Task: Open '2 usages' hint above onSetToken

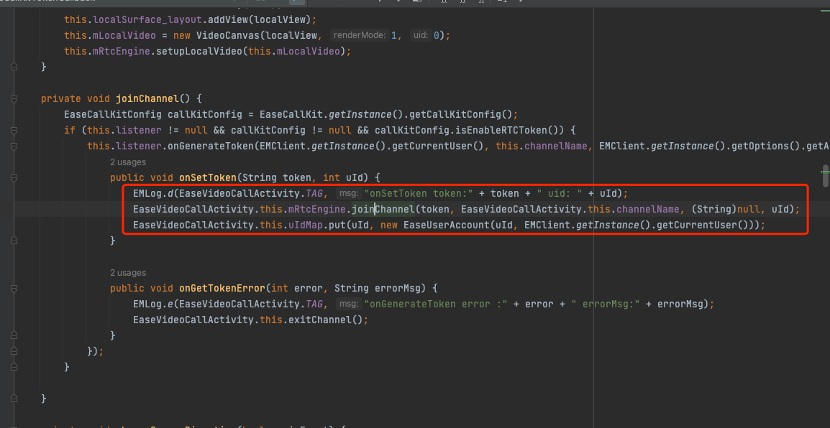Action: (128, 162)
